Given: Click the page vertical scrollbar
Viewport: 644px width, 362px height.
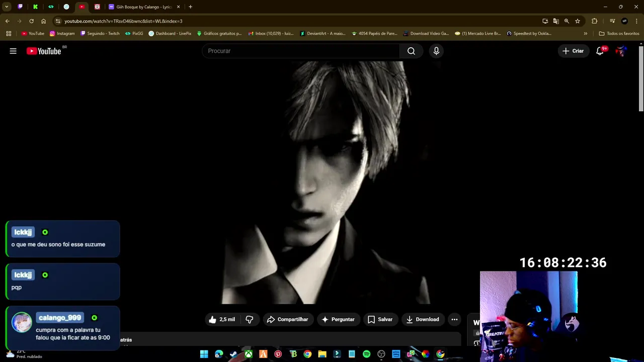Looking at the screenshot, I should coord(641,78).
